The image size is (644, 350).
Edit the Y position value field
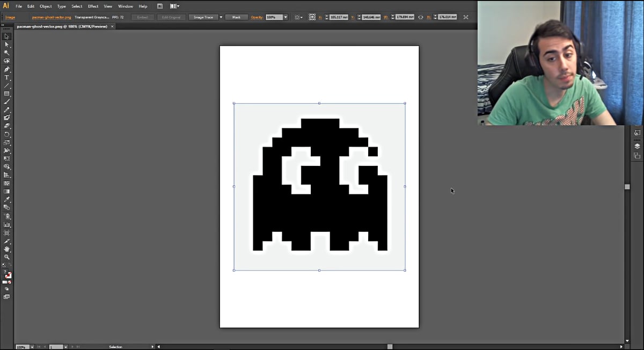click(371, 17)
